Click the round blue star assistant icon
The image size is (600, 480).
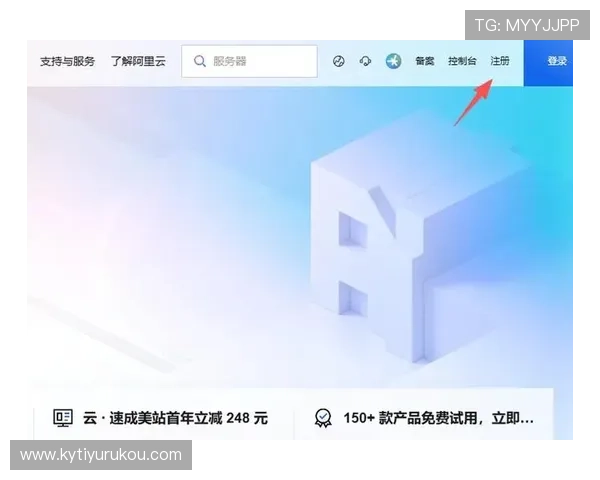[x=393, y=61]
